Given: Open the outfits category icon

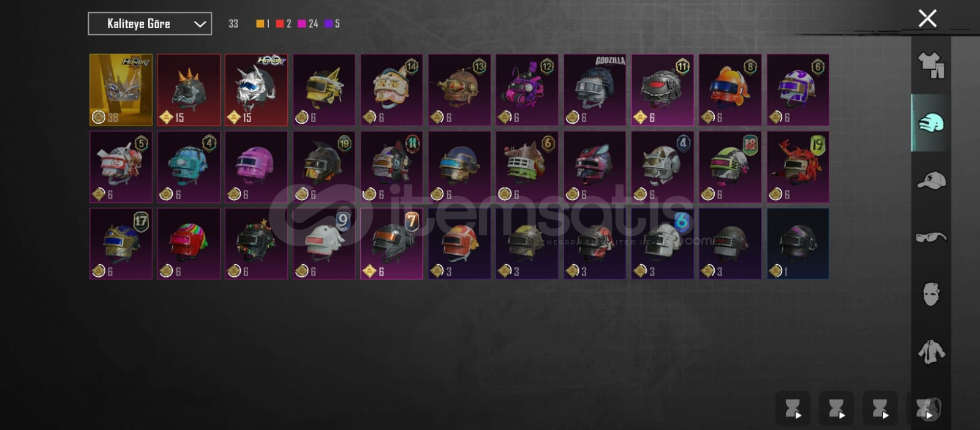Looking at the screenshot, I should click(931, 66).
